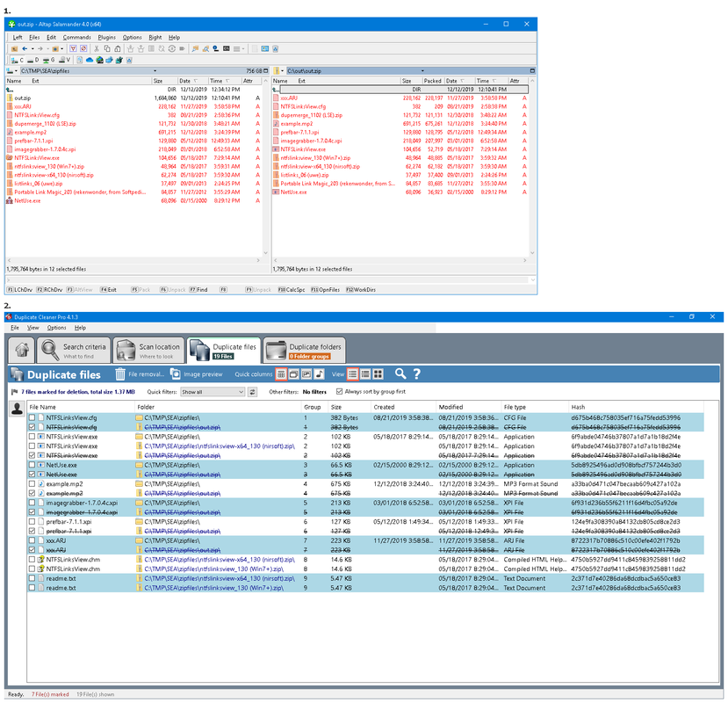Uncheck the struck-through NTFSLinksView.cfg in out.zip row

pos(32,427)
